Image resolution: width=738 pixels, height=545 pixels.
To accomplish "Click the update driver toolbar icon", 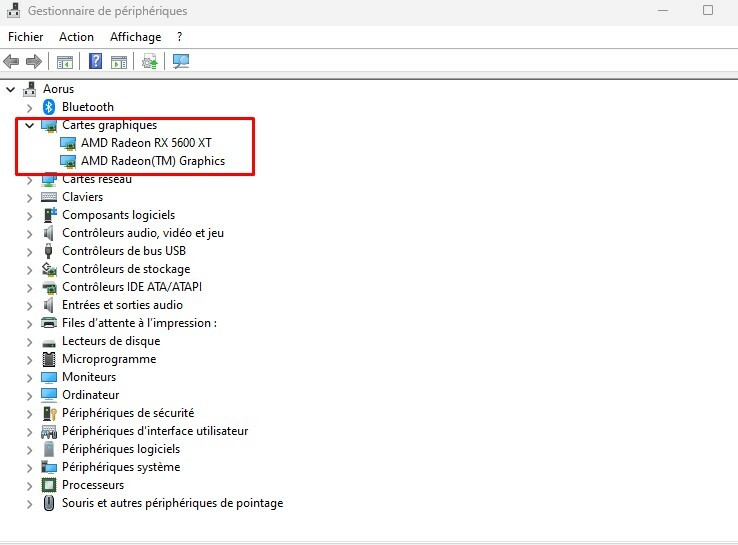I will (150, 62).
